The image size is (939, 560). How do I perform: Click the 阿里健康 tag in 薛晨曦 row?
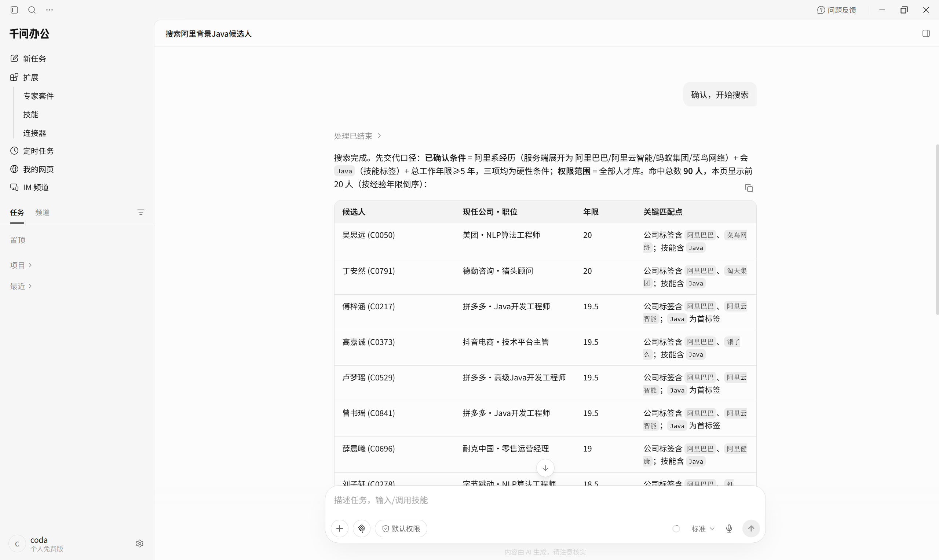pos(736,449)
